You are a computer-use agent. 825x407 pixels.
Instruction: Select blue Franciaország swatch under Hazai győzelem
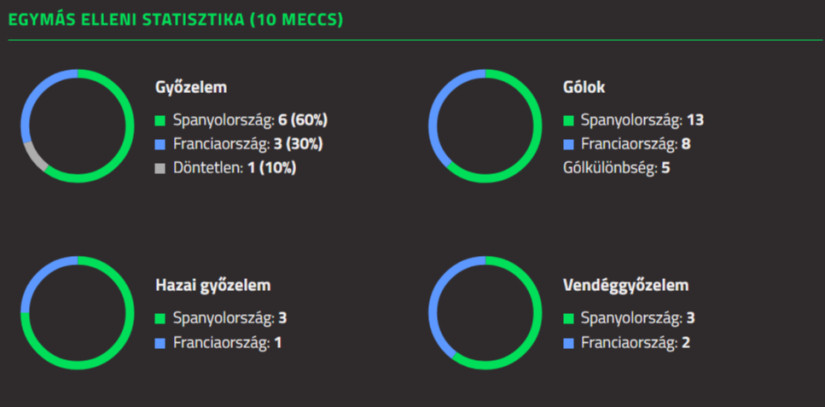(161, 343)
